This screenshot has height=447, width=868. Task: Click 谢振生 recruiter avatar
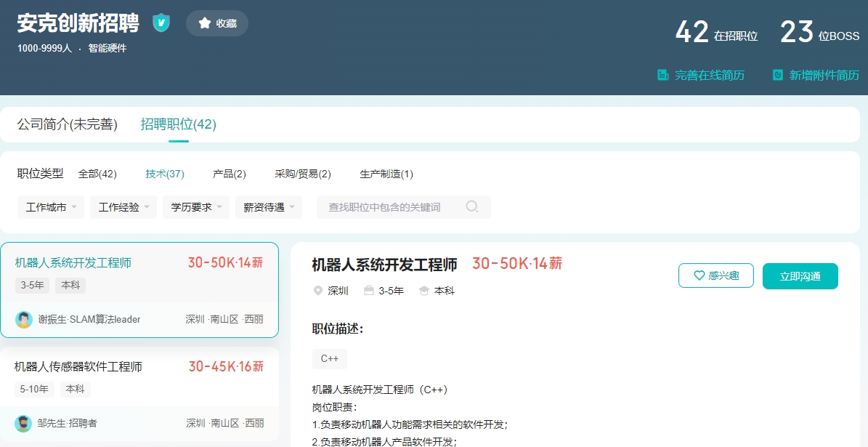coord(24,320)
